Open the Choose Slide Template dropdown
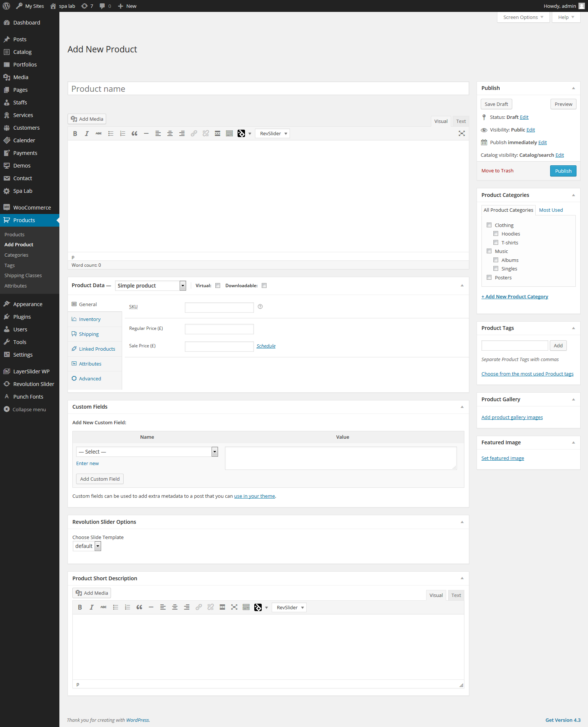The height and width of the screenshot is (727, 588). [87, 546]
